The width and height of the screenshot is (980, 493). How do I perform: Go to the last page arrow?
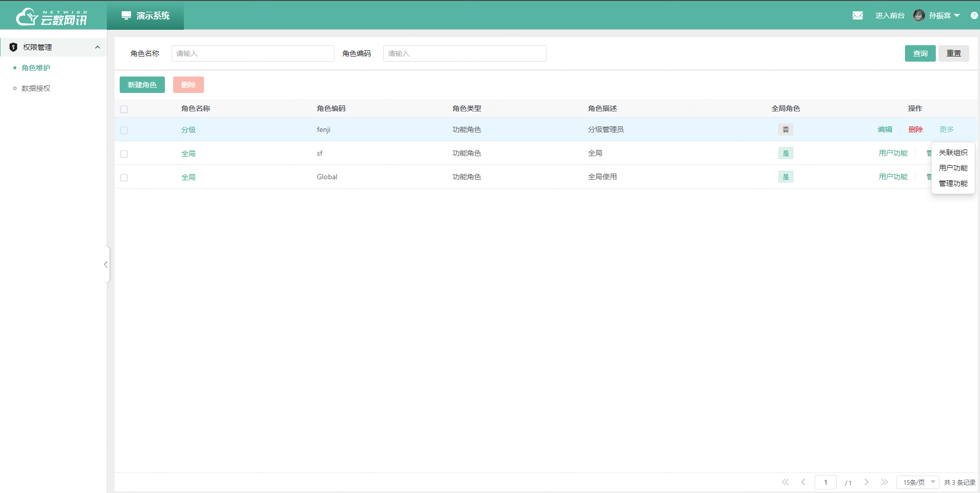point(884,482)
